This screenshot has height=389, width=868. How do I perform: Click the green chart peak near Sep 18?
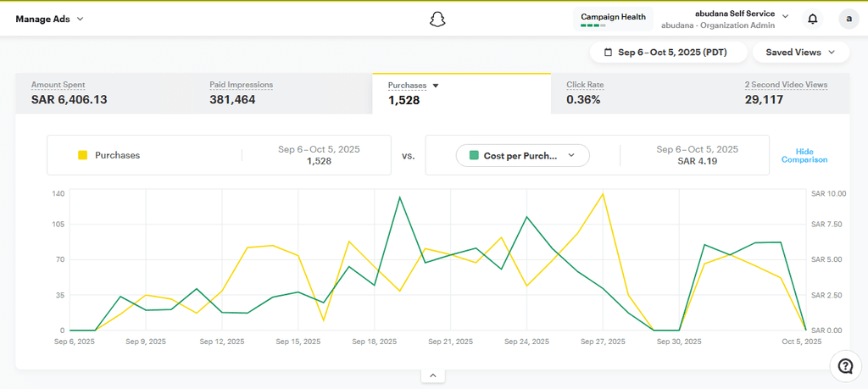tap(399, 197)
